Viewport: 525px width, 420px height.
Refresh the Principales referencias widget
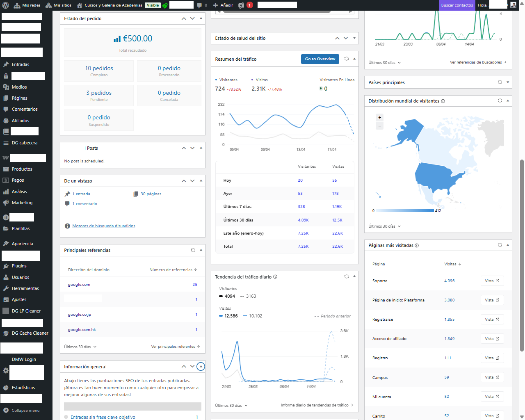click(x=193, y=250)
